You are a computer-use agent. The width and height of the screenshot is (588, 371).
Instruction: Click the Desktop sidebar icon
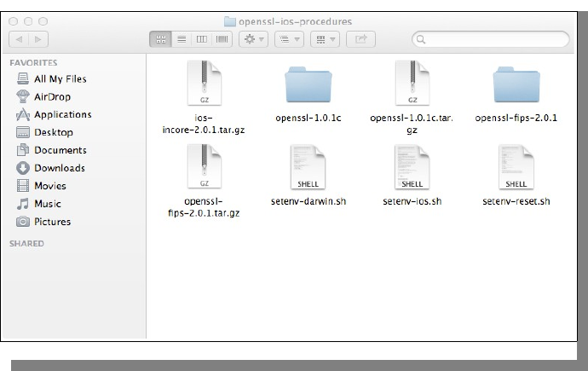(23, 132)
